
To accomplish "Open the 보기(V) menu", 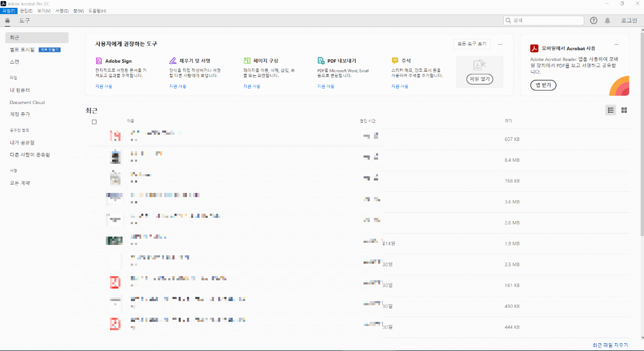I will click(x=44, y=10).
